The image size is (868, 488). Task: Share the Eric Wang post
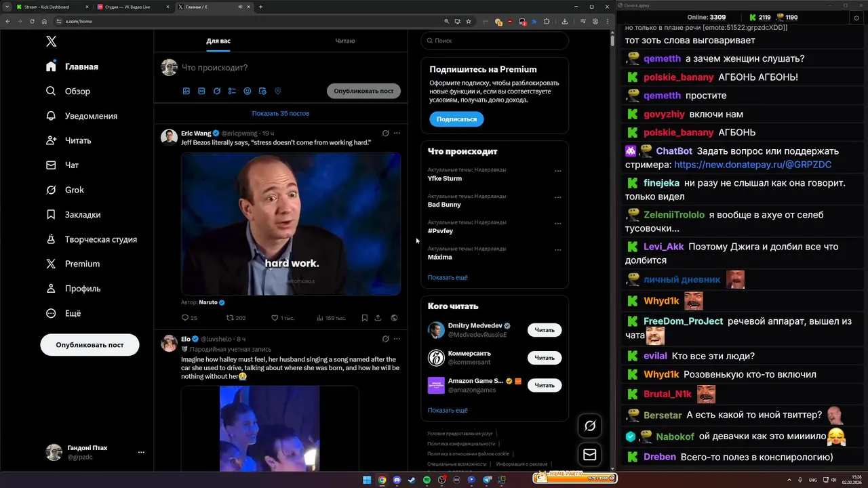[378, 318]
